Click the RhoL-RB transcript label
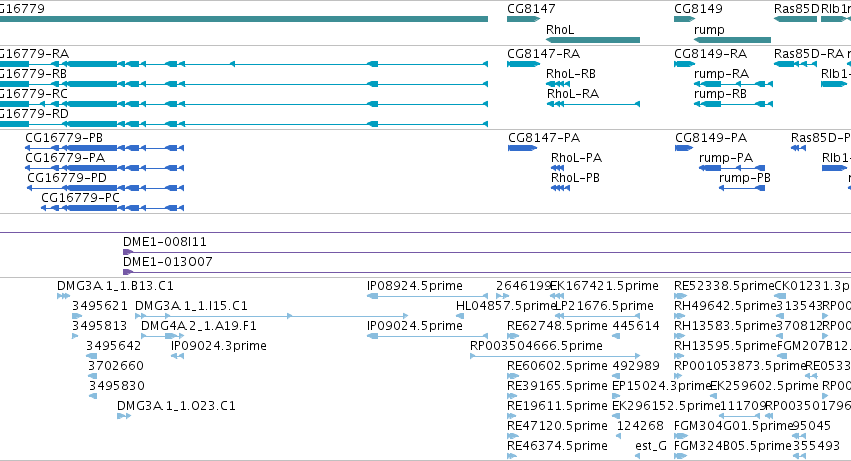851x461 pixels. 570,74
